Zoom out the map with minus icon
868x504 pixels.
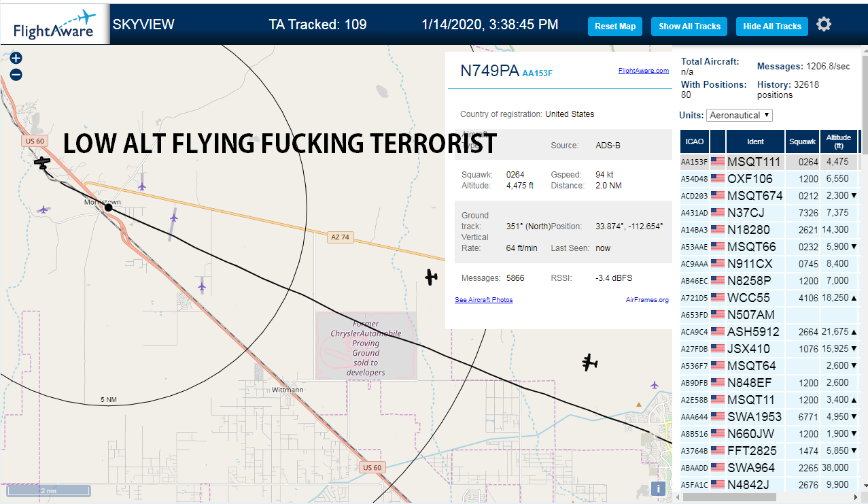coord(16,75)
